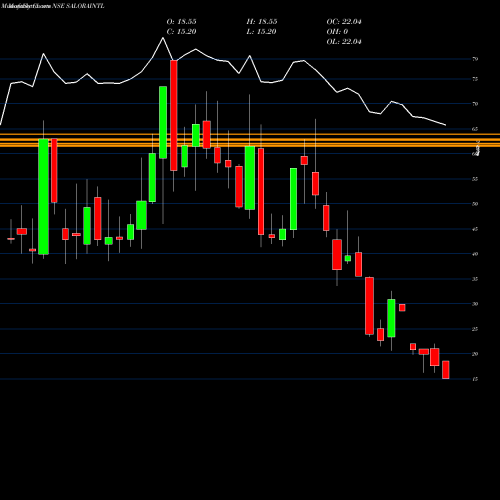Select the OC: 22.04 reading
This screenshot has height=500, width=500.
click(344, 22)
